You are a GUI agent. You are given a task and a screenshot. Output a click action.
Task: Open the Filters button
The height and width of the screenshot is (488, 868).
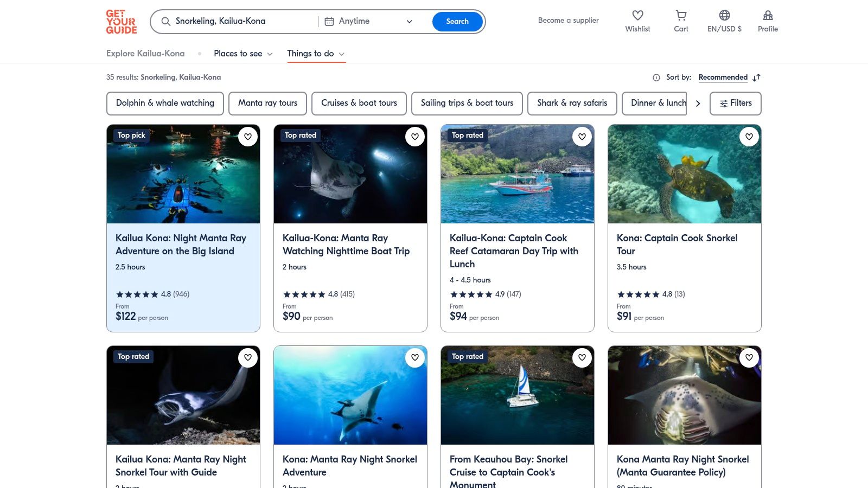736,104
